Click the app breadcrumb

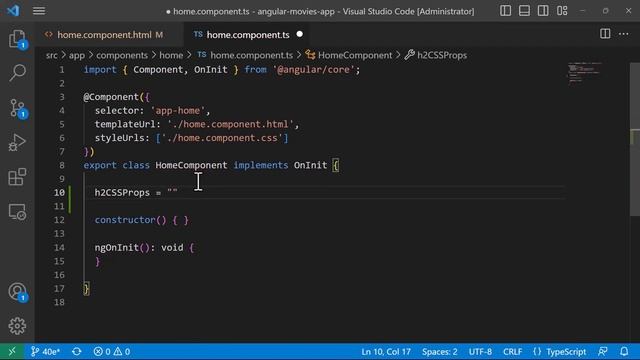click(x=76, y=55)
